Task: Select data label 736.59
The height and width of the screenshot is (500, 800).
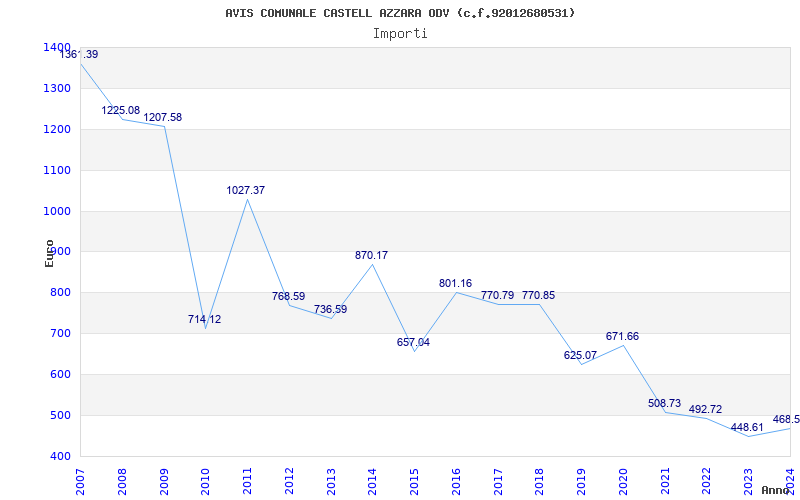Action: [330, 309]
